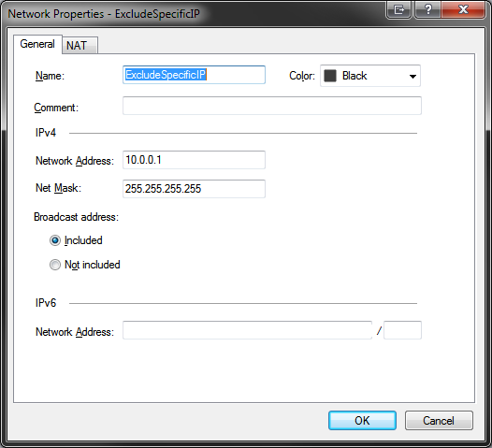
Task: Click the IPv6 prefix length box after slash
Action: pyautogui.click(x=402, y=330)
